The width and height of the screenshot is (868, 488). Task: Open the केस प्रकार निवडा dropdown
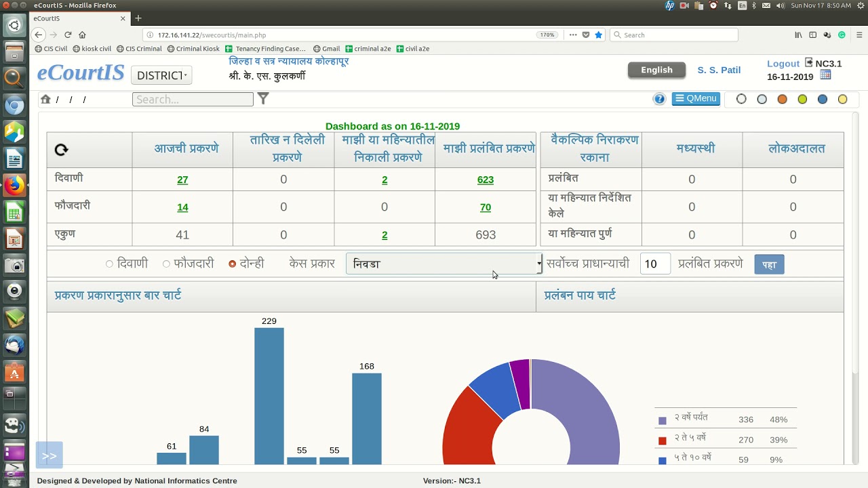tap(444, 264)
